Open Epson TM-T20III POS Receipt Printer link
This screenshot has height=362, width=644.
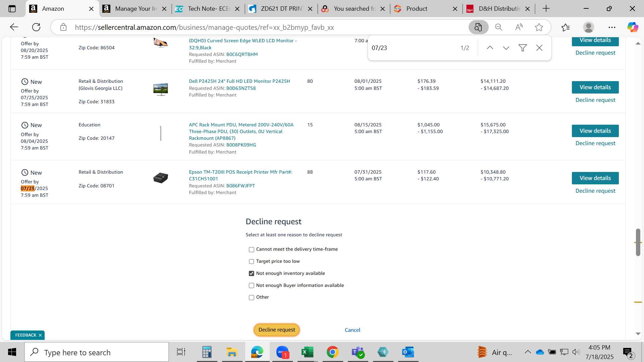(240, 176)
